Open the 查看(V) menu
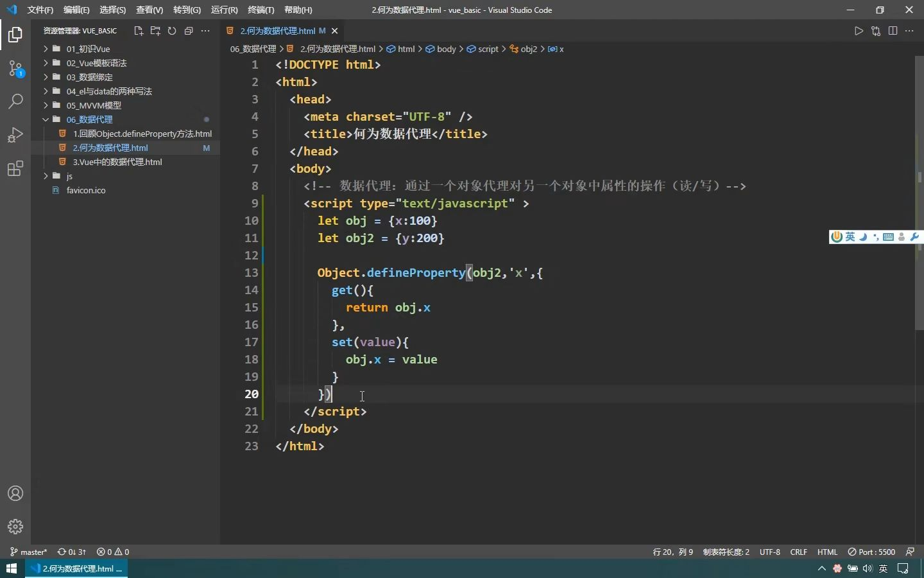924x578 pixels. pos(150,10)
